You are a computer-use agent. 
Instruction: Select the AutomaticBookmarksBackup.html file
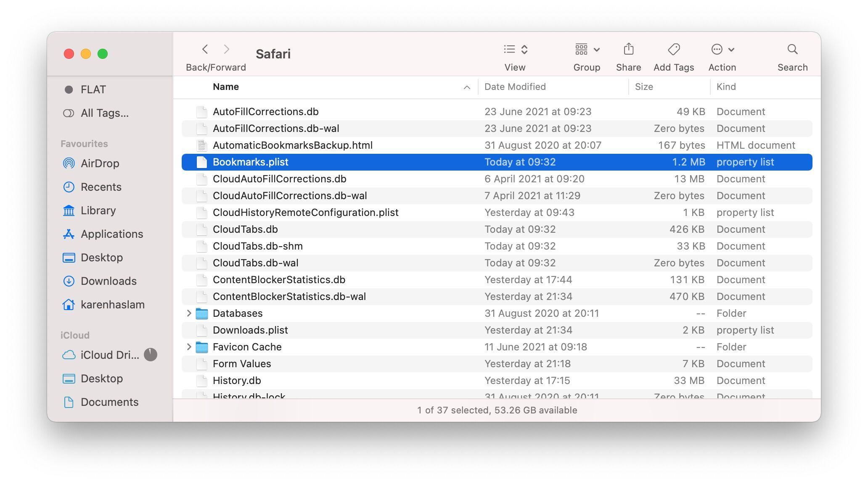click(x=293, y=145)
